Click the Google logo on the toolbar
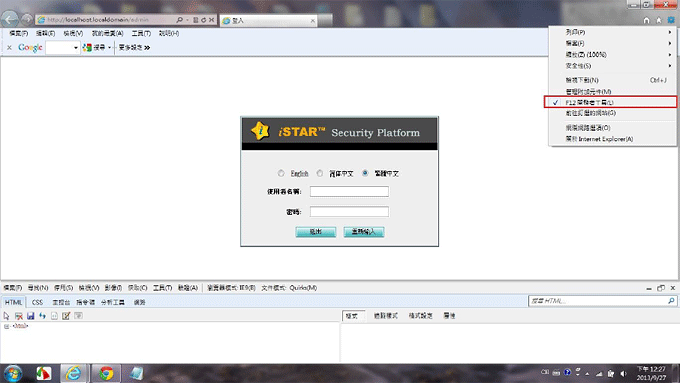680x383 pixels. pos(30,47)
